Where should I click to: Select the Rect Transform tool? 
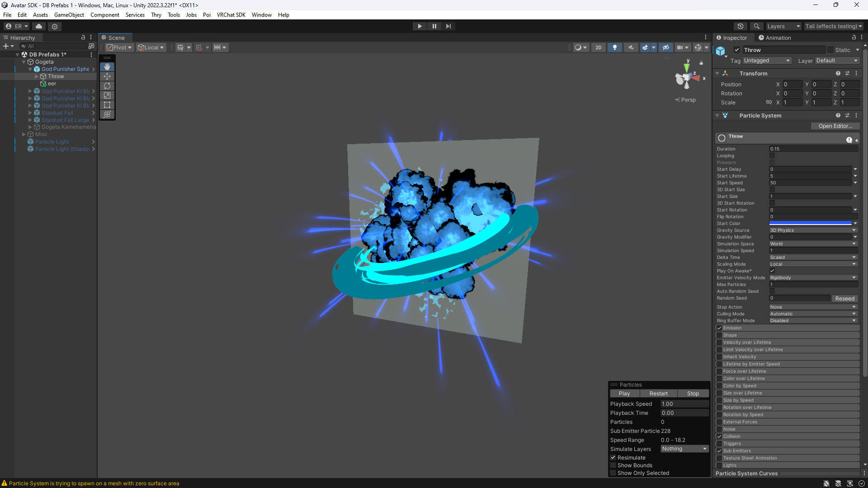tap(107, 105)
